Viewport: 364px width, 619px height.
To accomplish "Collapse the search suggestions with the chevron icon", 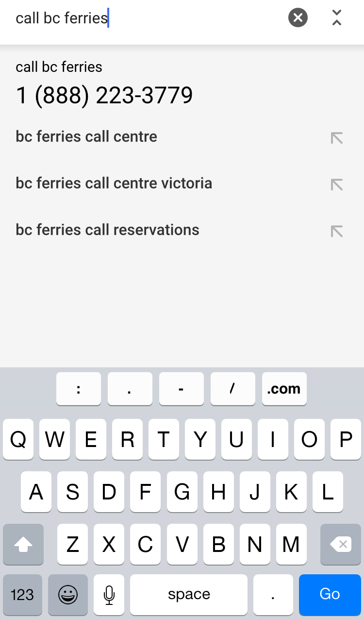I will point(337,18).
